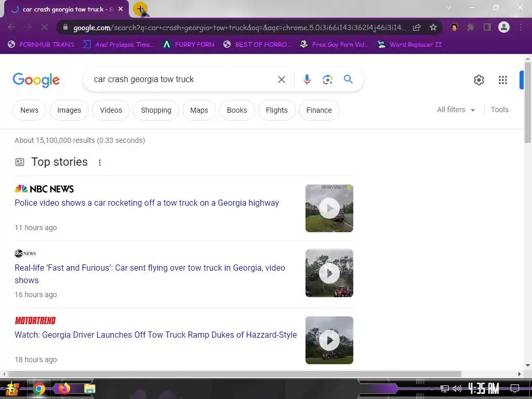Screen dimensions: 532x399
Task: Launch Firefox from the taskbar
Action: coord(64,389)
